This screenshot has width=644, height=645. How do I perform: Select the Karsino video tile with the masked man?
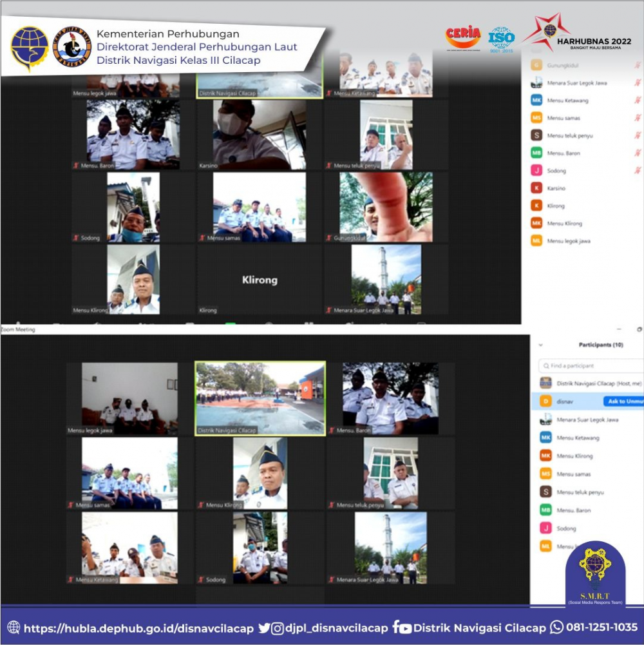point(260,135)
